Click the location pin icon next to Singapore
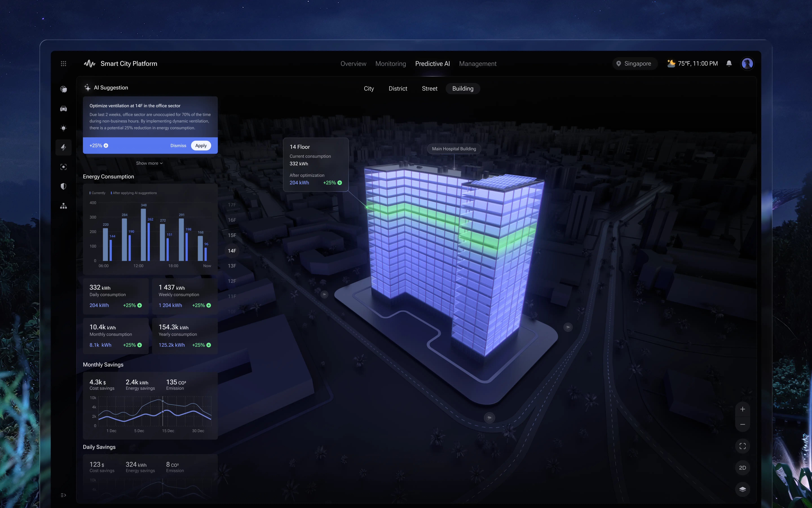 pos(619,63)
